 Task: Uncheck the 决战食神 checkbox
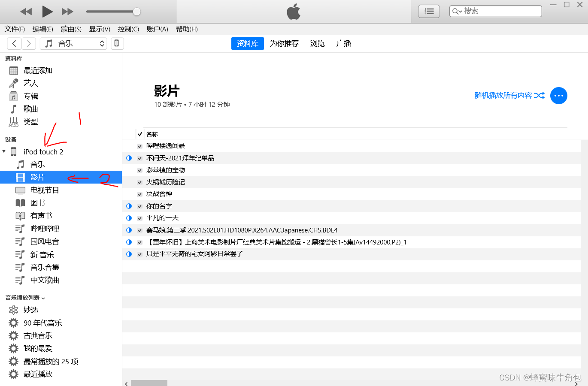139,194
